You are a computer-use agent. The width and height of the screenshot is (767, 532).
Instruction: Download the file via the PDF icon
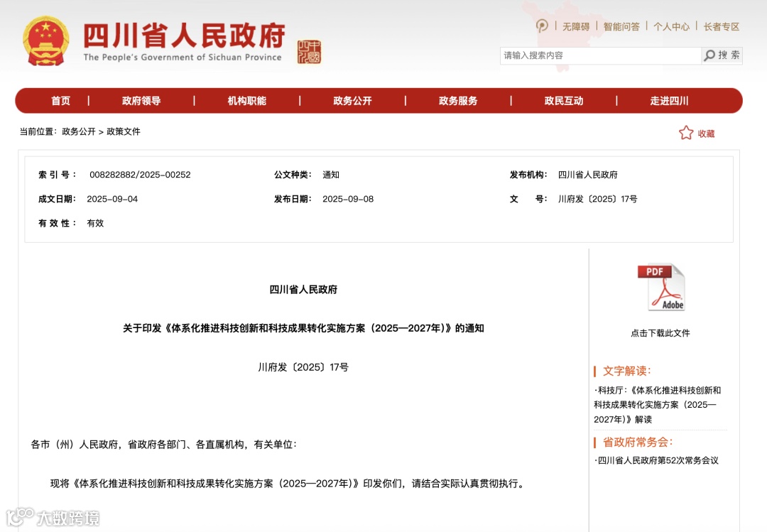pyautogui.click(x=661, y=287)
